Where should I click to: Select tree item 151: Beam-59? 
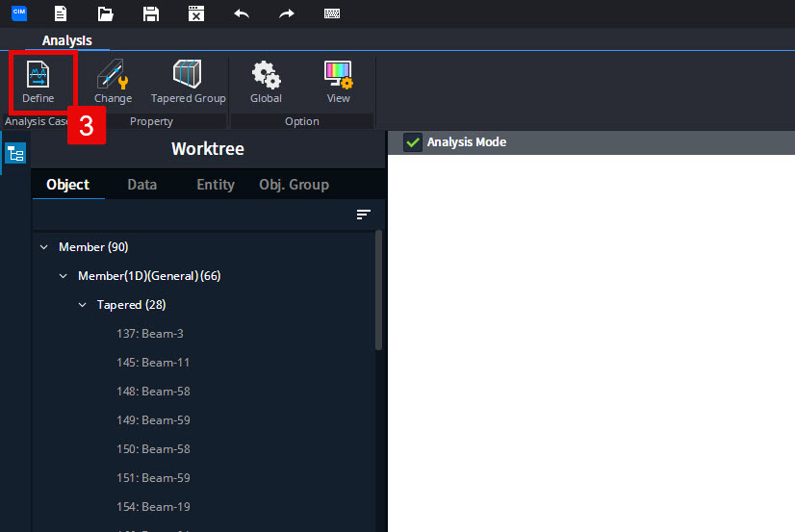click(x=154, y=478)
